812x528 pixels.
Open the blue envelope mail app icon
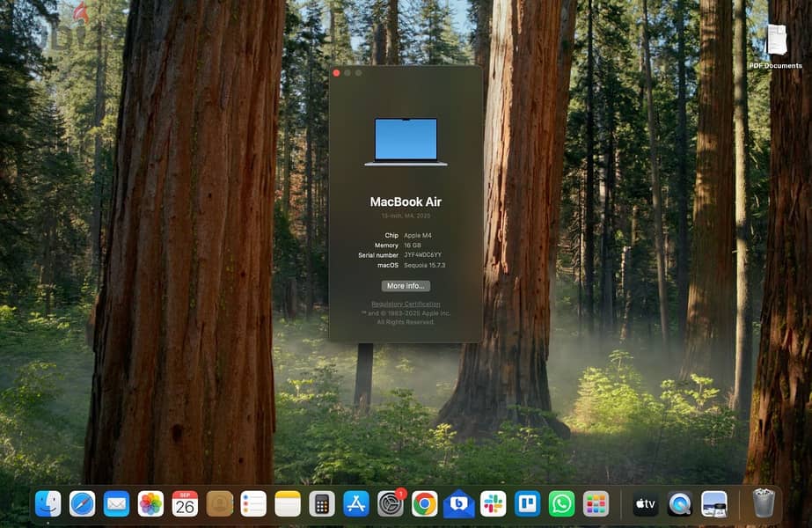point(459,503)
